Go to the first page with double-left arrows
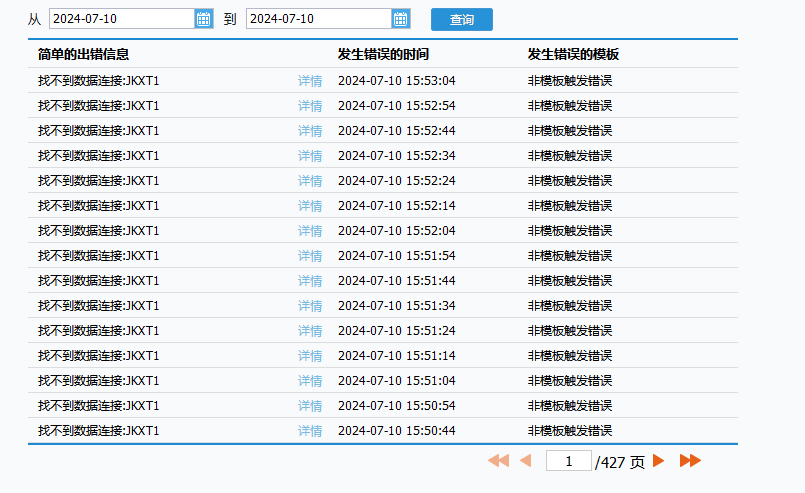The image size is (805, 493). click(498, 461)
